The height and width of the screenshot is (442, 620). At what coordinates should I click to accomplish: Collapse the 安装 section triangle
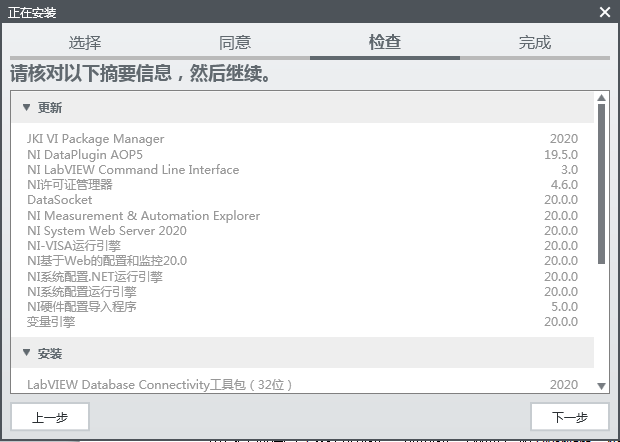26,354
